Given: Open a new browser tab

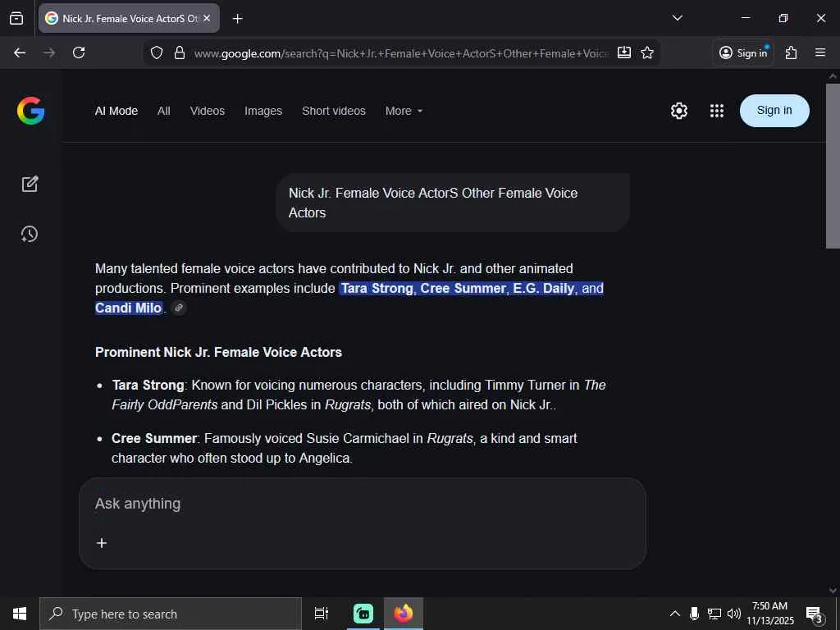Looking at the screenshot, I should click(x=237, y=19).
